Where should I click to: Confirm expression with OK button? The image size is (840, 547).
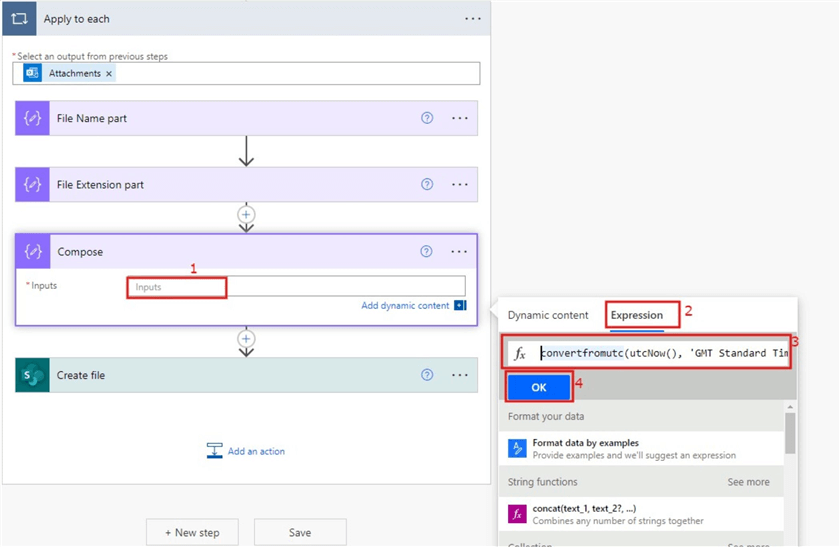(x=539, y=387)
